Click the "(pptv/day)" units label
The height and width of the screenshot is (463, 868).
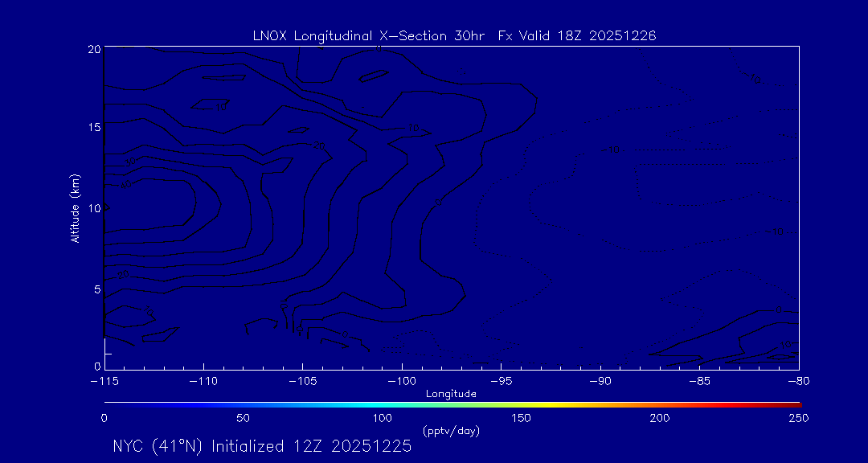pyautogui.click(x=451, y=430)
